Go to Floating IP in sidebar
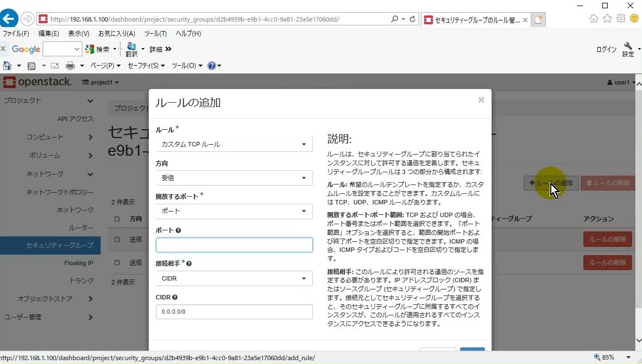 79,263
